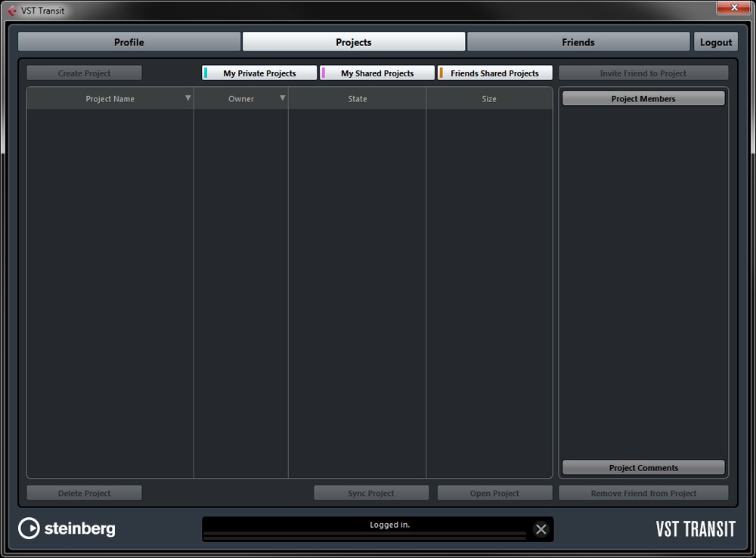Click the Steinberg logo icon
756x558 pixels.
(x=29, y=528)
